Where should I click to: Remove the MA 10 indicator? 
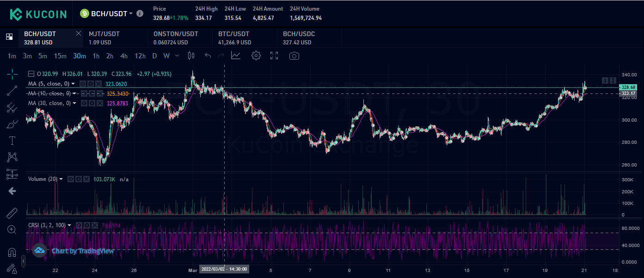click(x=100, y=93)
